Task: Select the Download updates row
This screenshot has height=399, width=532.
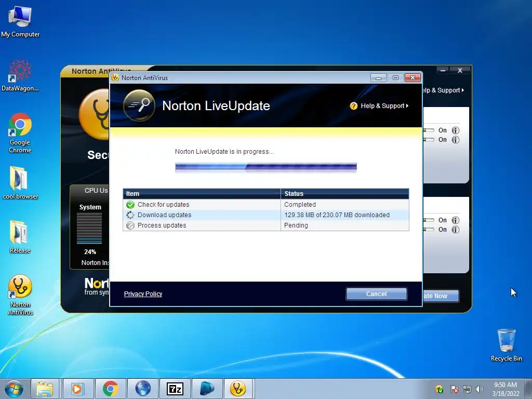Action: coord(266,215)
